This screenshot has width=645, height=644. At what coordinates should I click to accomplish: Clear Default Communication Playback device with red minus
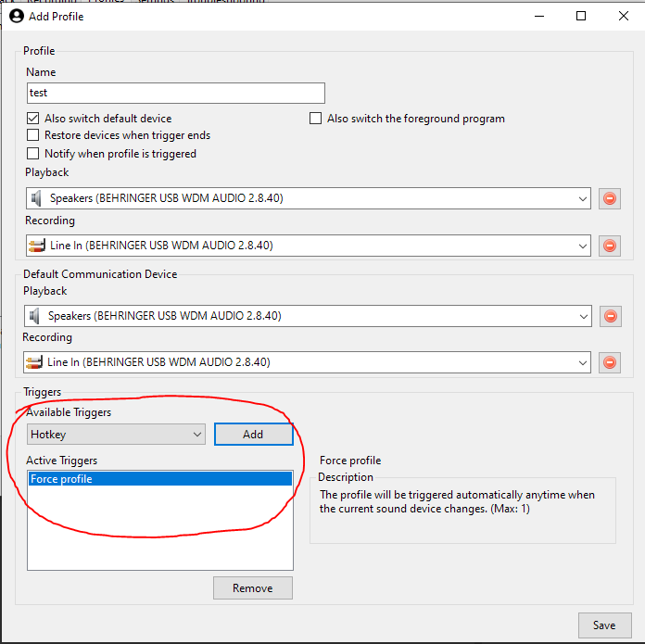coord(610,316)
